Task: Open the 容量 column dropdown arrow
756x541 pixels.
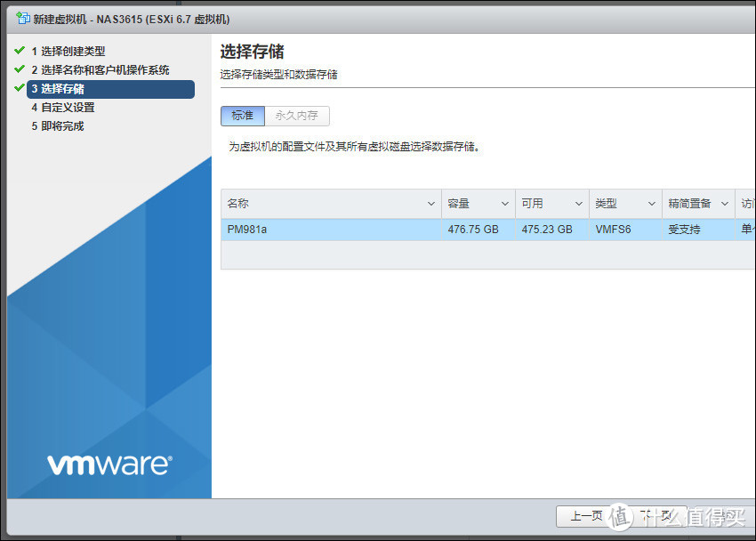Action: 504,204
